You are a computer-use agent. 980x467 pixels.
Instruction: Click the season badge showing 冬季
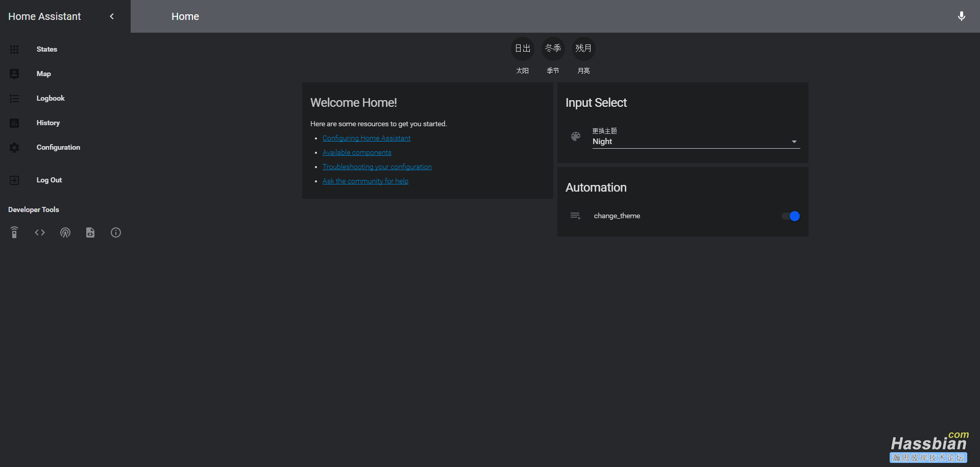553,49
